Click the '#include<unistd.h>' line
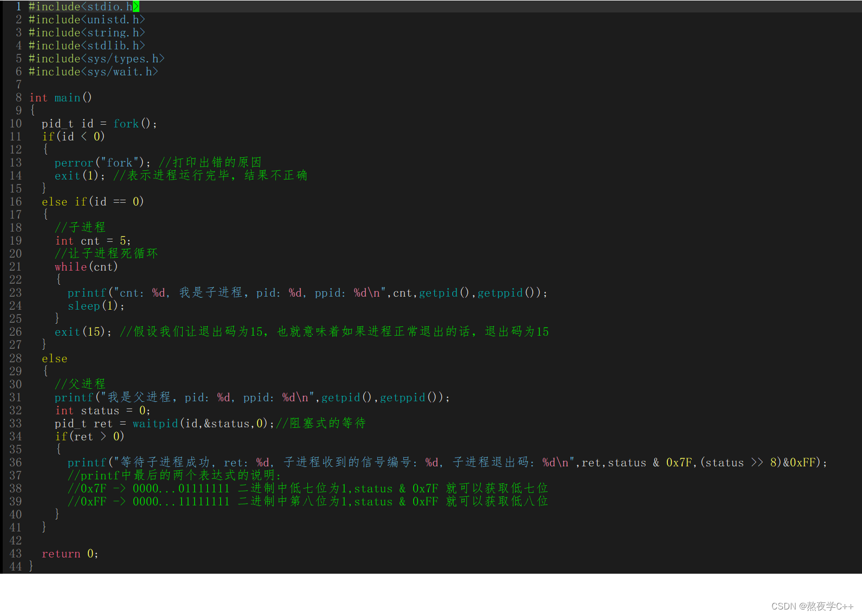Screen dimensions: 862x616 pyautogui.click(x=87, y=20)
